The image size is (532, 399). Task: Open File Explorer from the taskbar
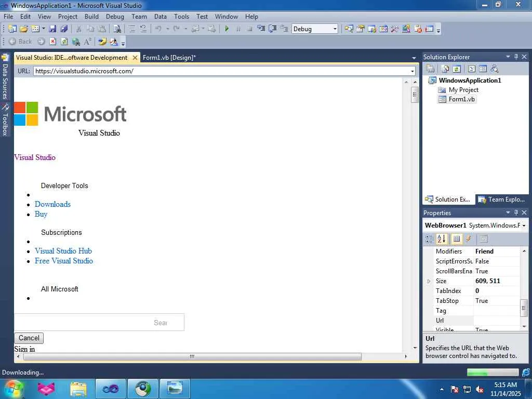point(79,389)
